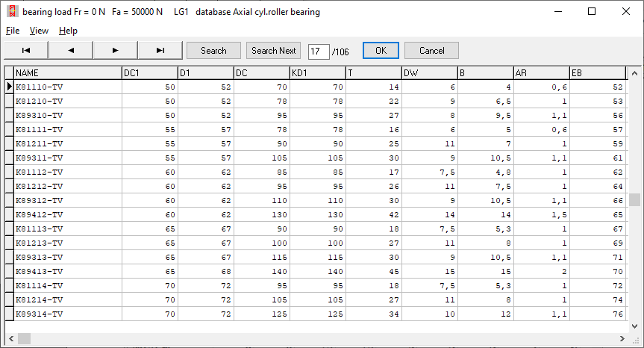This screenshot has width=644, height=348.
Task: Cancel the bearing database dialog
Action: (x=431, y=51)
